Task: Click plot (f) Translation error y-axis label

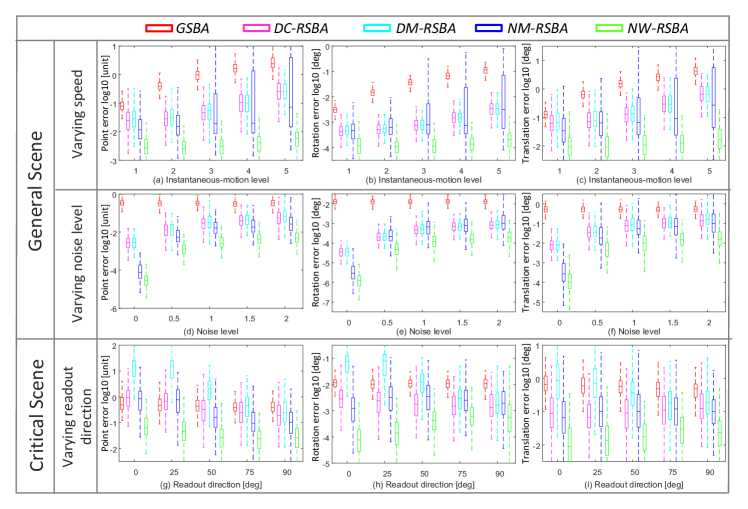Action: click(x=525, y=253)
